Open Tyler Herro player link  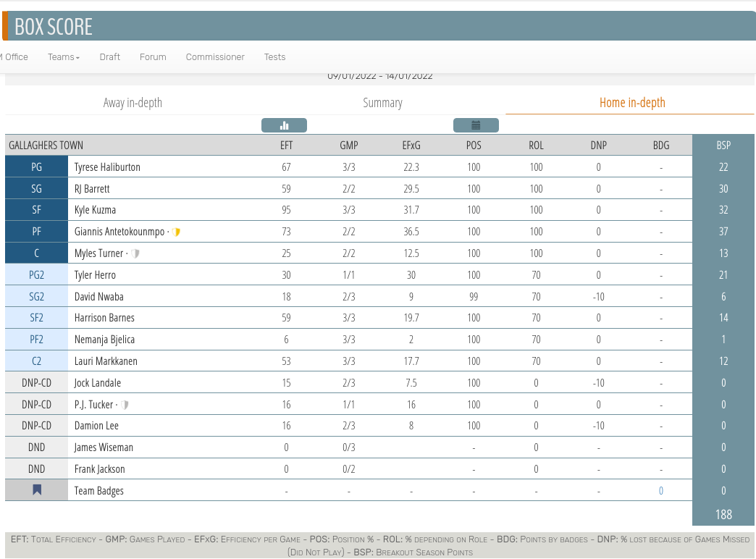[x=95, y=275]
